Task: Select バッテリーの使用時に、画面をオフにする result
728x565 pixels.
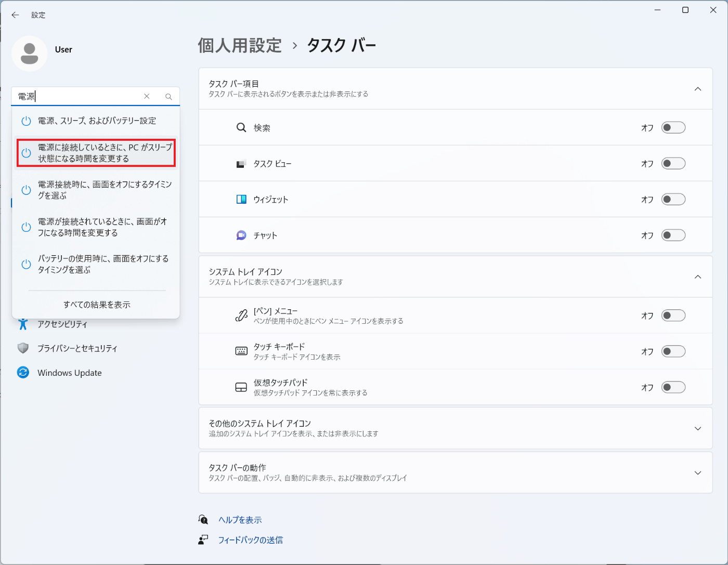Action: tap(96, 264)
